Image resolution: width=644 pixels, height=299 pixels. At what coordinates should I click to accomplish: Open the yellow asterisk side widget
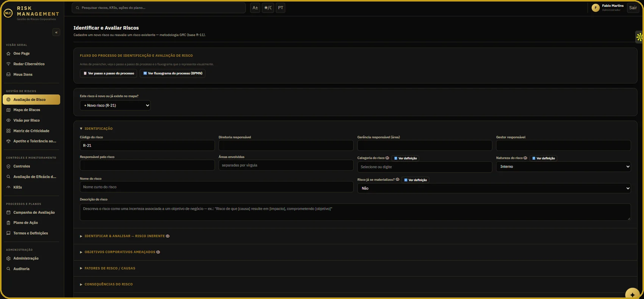[639, 37]
